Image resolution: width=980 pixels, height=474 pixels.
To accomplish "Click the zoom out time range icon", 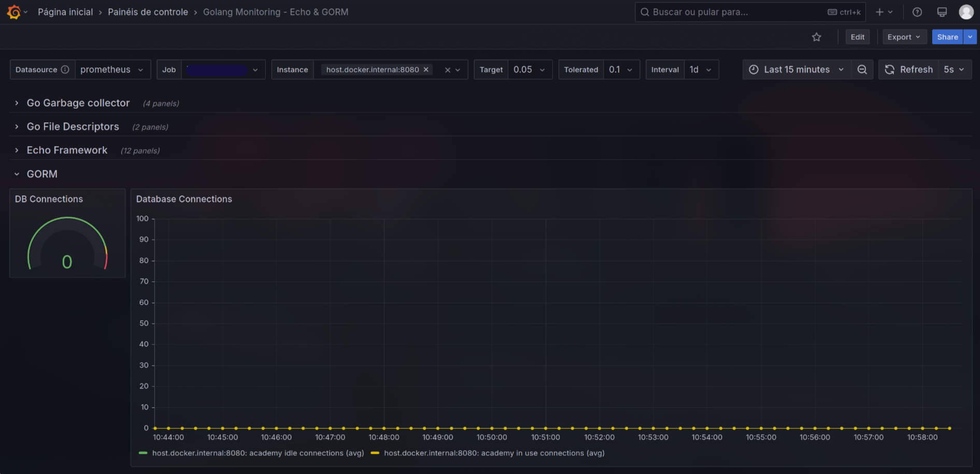I will pyautogui.click(x=862, y=69).
